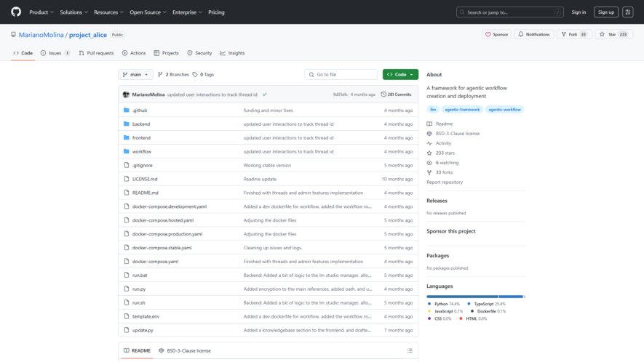The width and height of the screenshot is (644, 362).
Task: Click the Python languages bar segment
Action: [462, 297]
